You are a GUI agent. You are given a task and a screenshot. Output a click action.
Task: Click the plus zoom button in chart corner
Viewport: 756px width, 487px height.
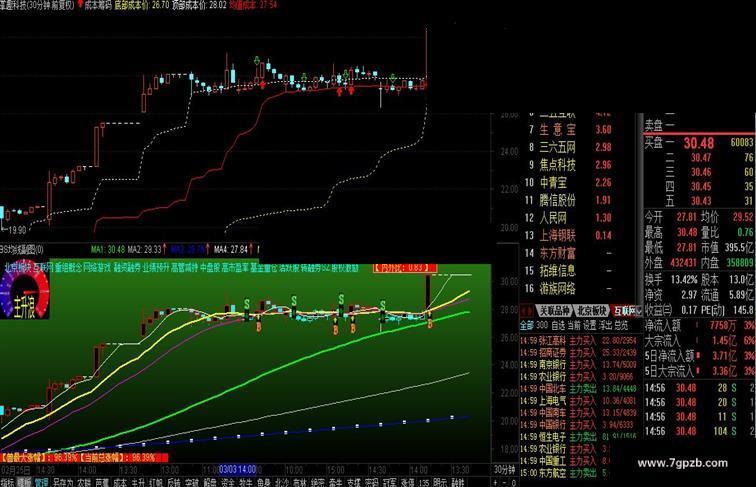495,482
